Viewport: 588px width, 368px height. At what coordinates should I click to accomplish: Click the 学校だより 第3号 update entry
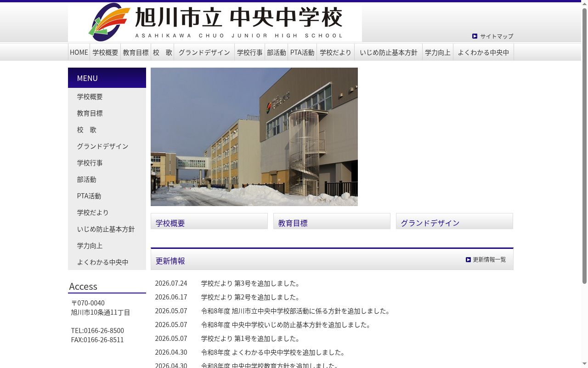tap(251, 283)
